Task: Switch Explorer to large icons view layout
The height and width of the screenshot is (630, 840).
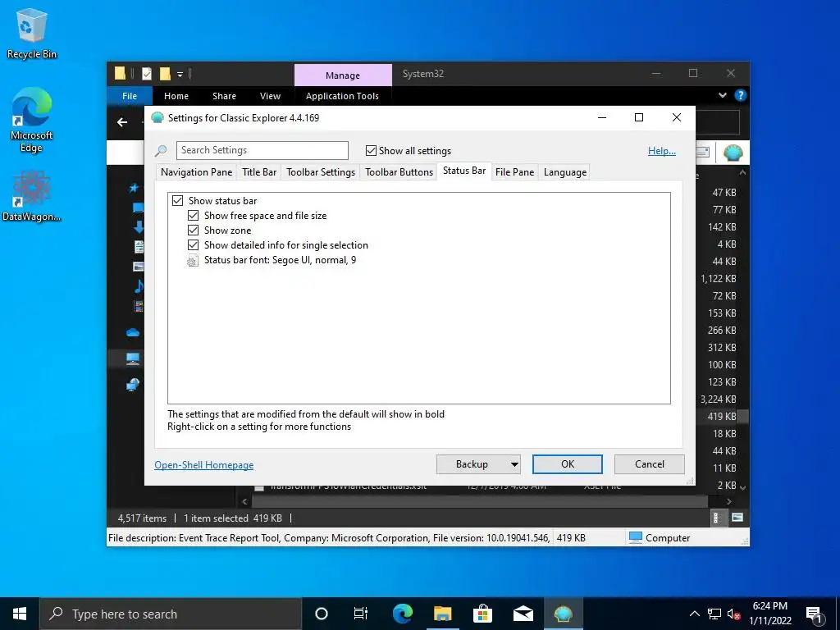Action: 737,518
